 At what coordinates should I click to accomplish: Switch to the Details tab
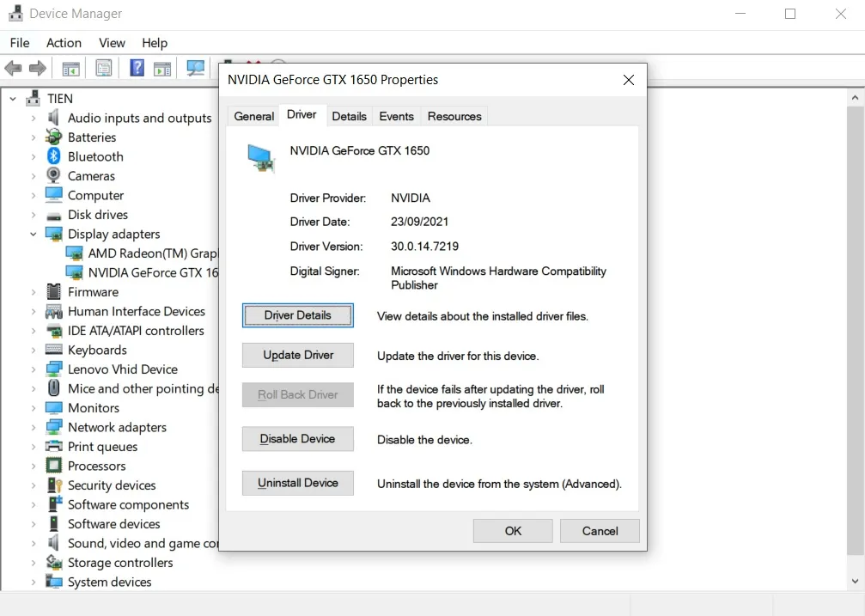(349, 116)
